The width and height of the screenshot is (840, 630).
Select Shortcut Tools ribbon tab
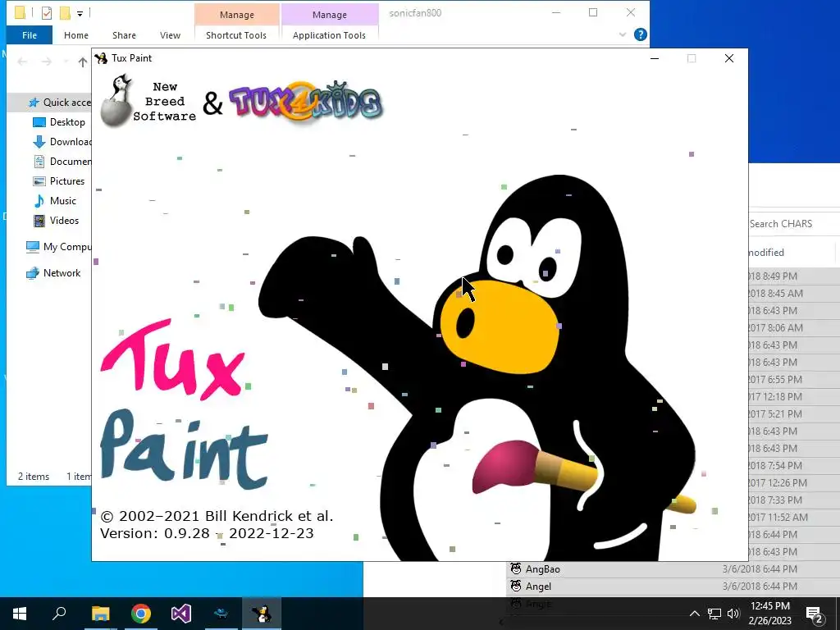pyautogui.click(x=236, y=35)
